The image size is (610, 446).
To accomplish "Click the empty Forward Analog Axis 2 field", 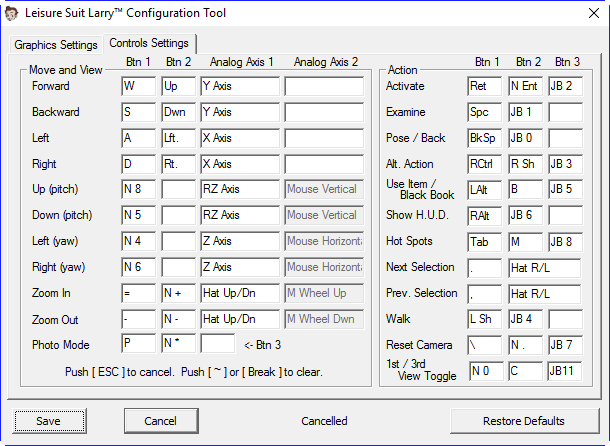I will click(x=324, y=86).
